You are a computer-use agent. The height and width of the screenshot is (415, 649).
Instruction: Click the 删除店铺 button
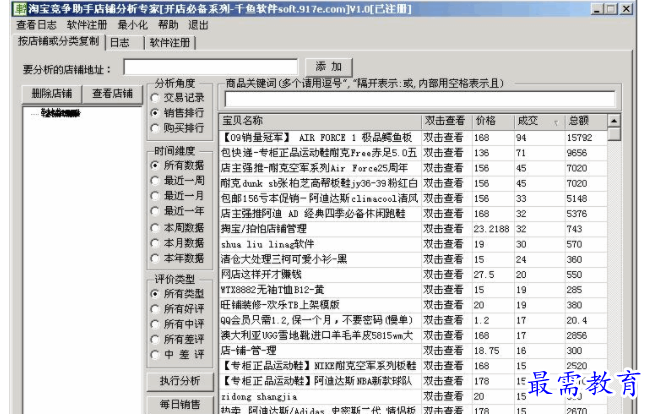[52, 94]
